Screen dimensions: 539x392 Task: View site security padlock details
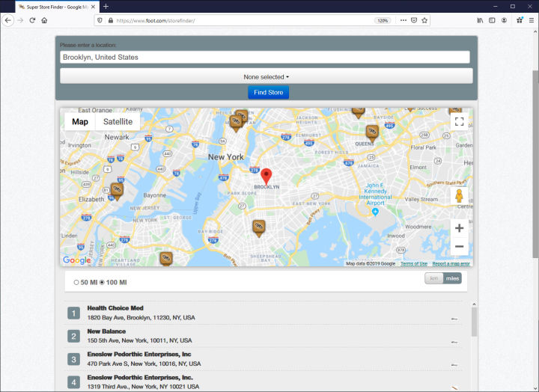[x=110, y=21]
